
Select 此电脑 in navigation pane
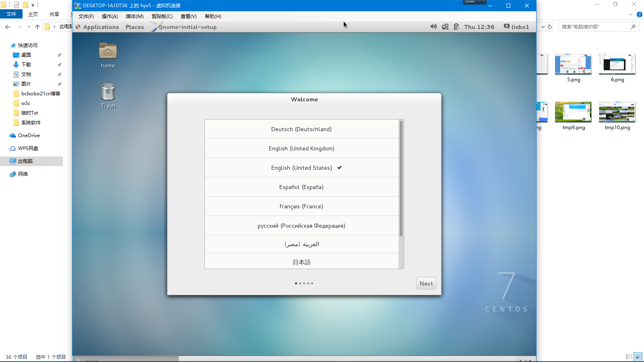pos(25,161)
